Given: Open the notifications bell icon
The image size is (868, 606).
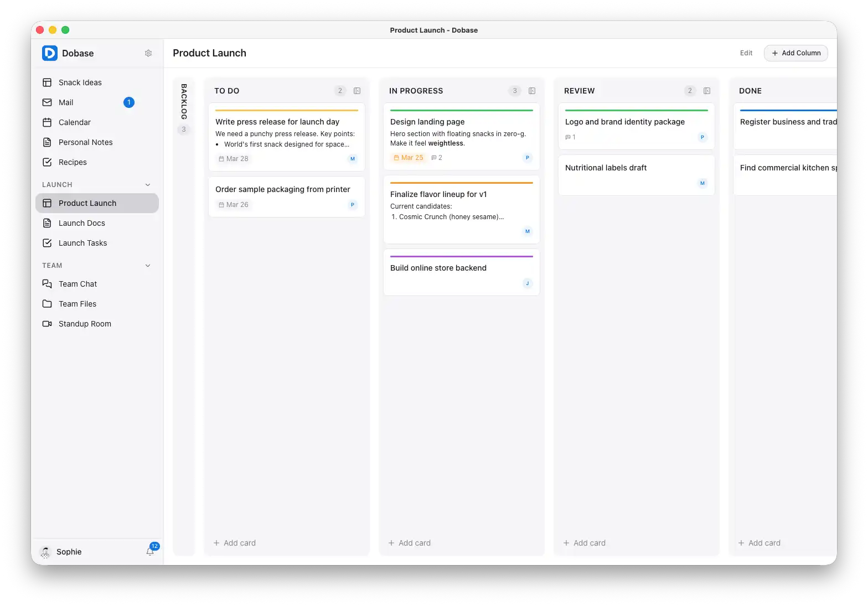Looking at the screenshot, I should (150, 551).
